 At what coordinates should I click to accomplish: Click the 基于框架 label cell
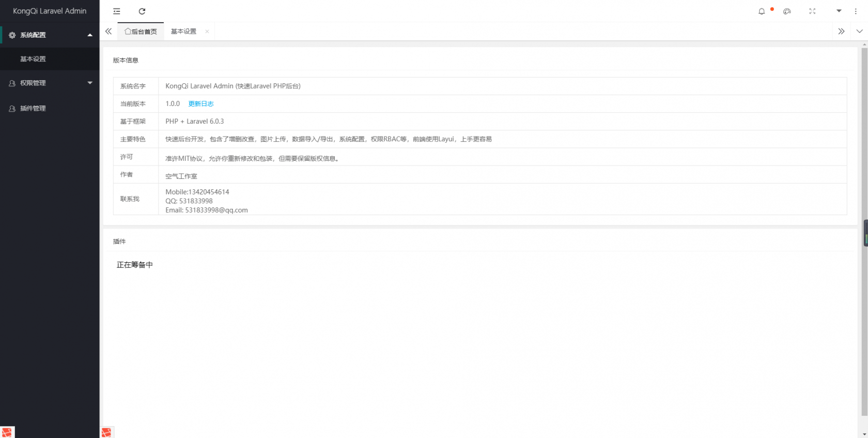(x=136, y=122)
